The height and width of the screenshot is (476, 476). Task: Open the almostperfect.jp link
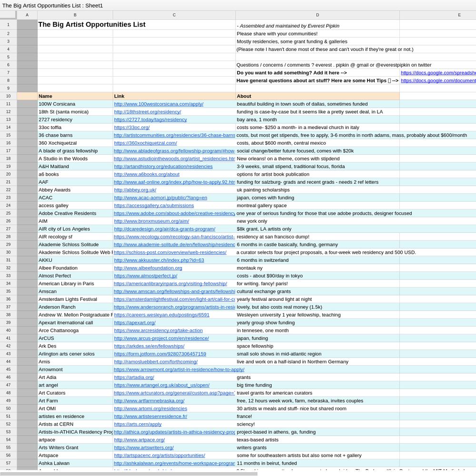coord(145,276)
